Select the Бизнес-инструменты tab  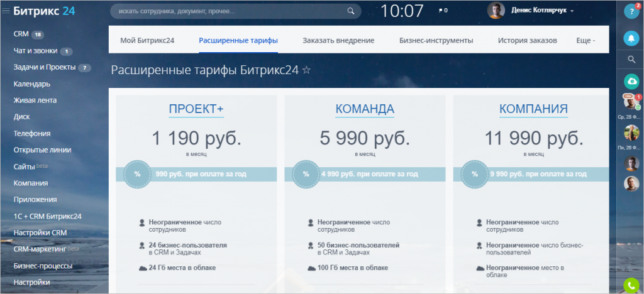[x=436, y=40]
